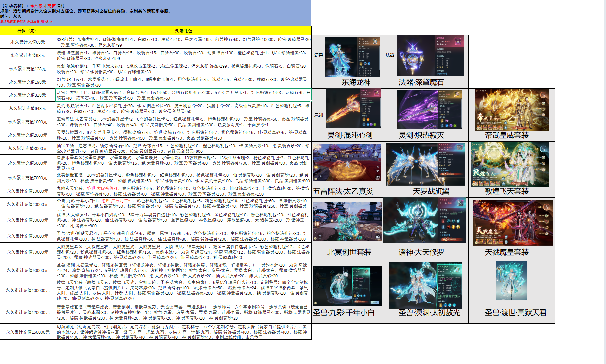
Task: Select the 诸神·大天修罗 character image
Action: 425,220
